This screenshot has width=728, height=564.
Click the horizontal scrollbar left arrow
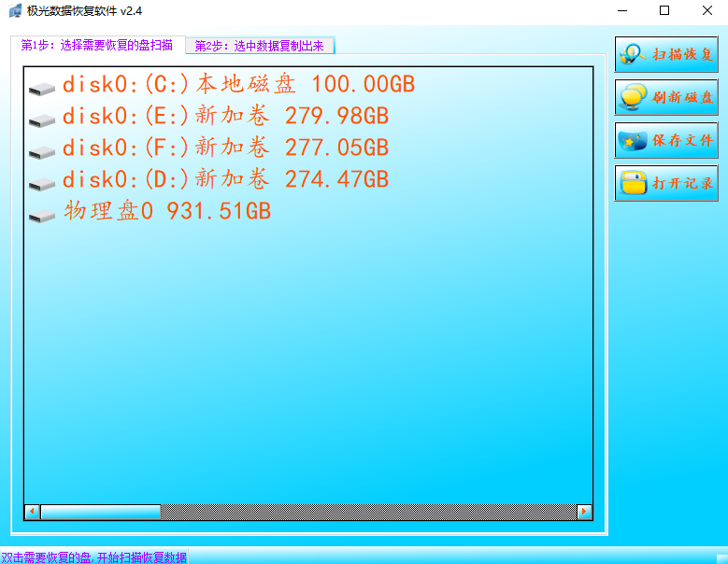[x=32, y=512]
